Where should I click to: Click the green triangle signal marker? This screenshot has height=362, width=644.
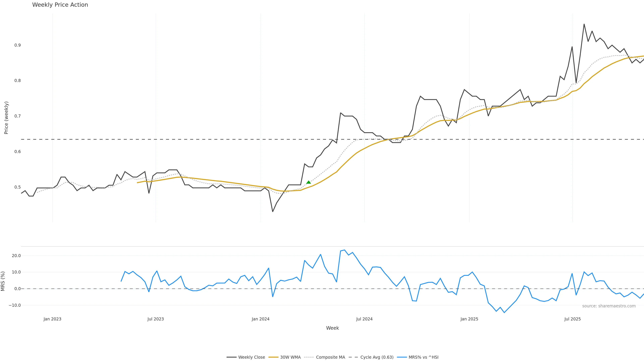[309, 182]
